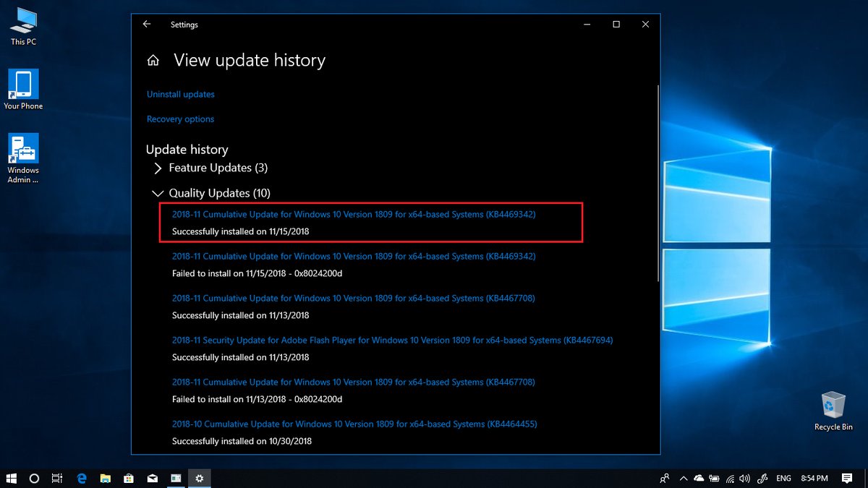Open the volume speaker icon in tray
Screen dimensions: 868x488
click(746, 478)
